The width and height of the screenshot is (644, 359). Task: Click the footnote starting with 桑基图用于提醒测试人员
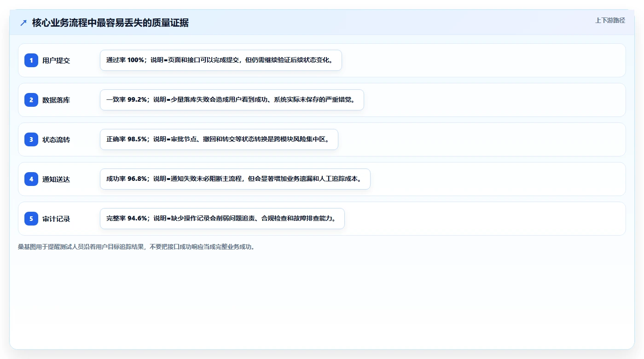point(136,247)
